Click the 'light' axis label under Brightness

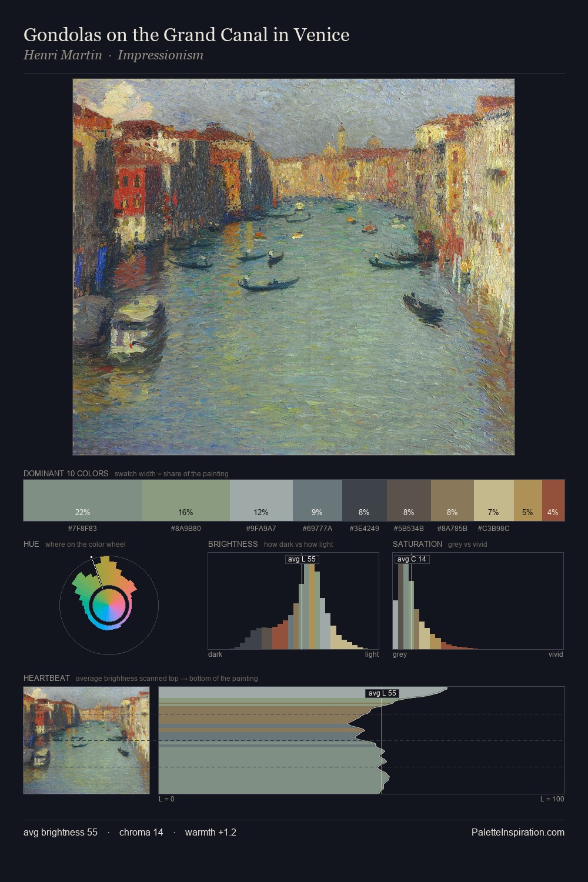[x=372, y=654]
